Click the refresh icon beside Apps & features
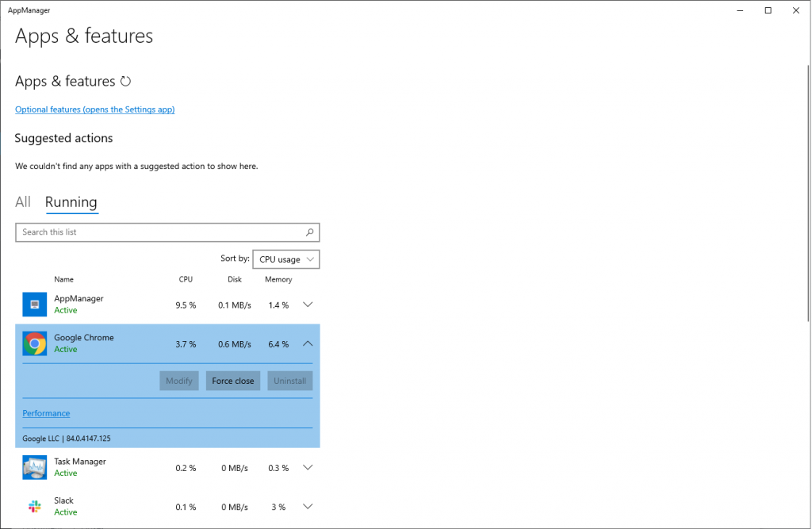Image resolution: width=812 pixels, height=529 pixels. pos(125,82)
